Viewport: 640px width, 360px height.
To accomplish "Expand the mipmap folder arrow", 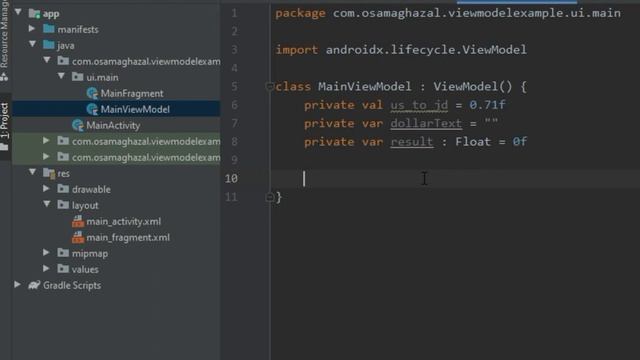I will point(47,253).
